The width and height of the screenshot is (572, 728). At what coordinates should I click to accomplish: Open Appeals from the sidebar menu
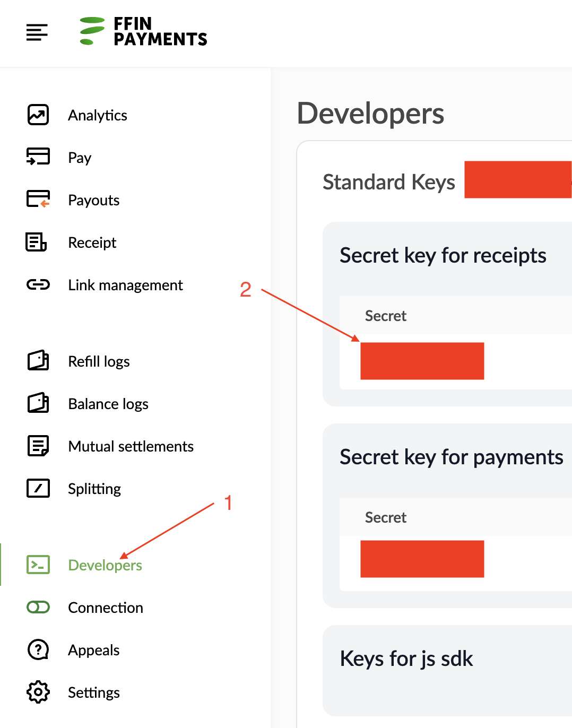coord(93,650)
